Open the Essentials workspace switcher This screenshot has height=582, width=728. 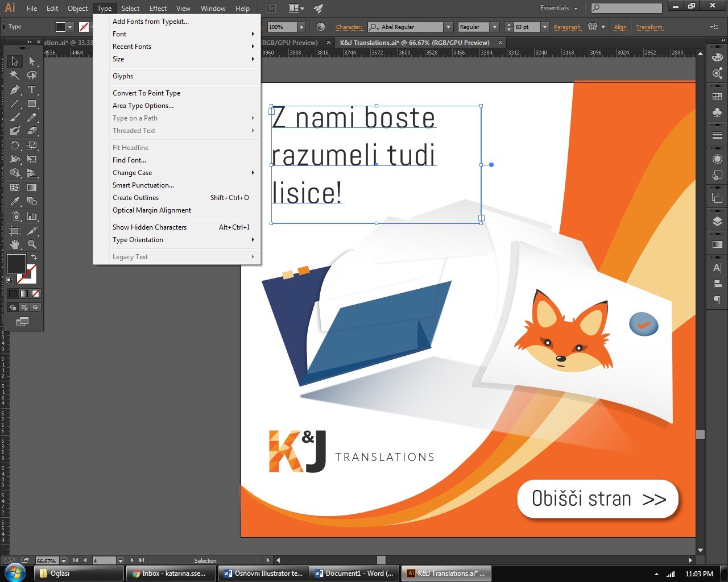559,8
